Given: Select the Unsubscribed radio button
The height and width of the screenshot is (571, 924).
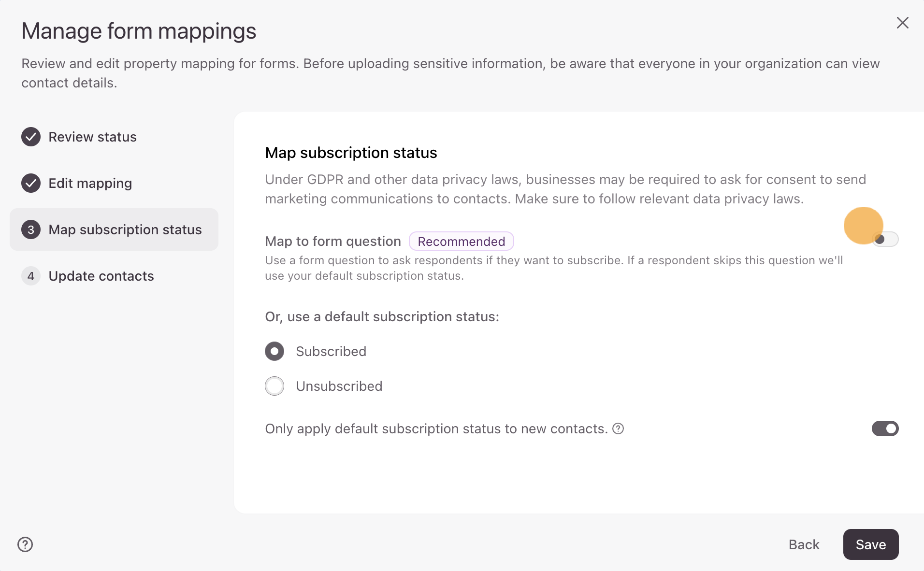Looking at the screenshot, I should click(274, 386).
